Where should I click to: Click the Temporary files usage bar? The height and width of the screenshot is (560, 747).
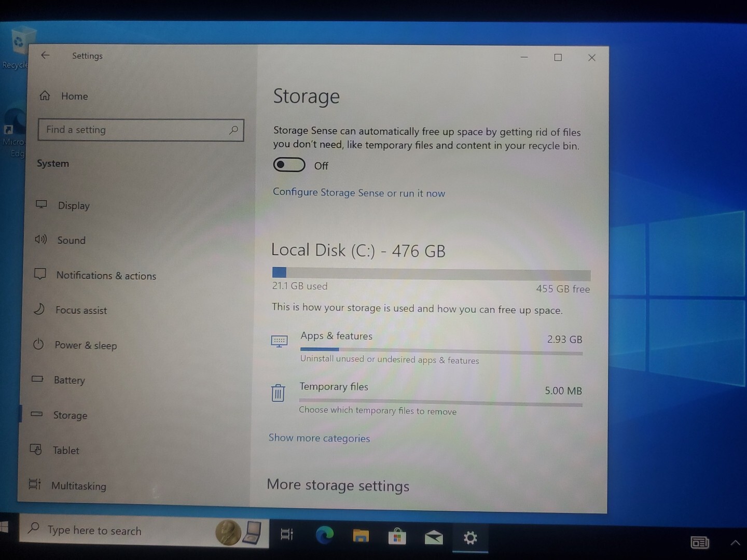pyautogui.click(x=441, y=402)
